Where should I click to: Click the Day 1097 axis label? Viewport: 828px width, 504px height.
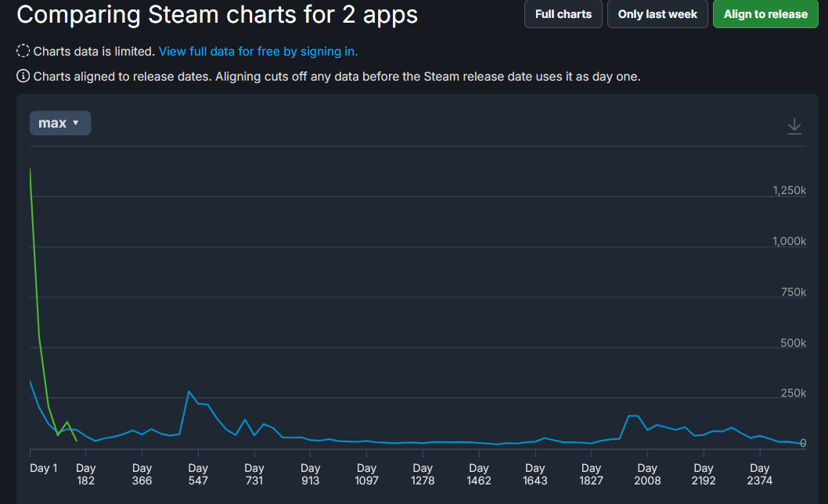coord(366,474)
